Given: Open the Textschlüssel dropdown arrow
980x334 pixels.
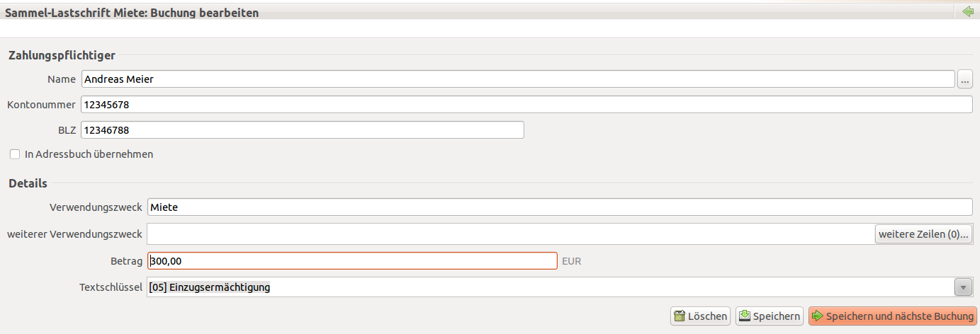Looking at the screenshot, I should pos(963,287).
